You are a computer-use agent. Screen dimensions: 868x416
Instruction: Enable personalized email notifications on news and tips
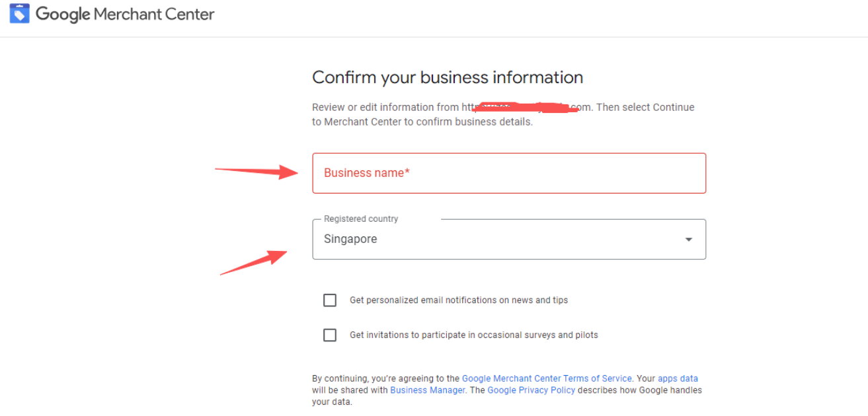(x=330, y=300)
